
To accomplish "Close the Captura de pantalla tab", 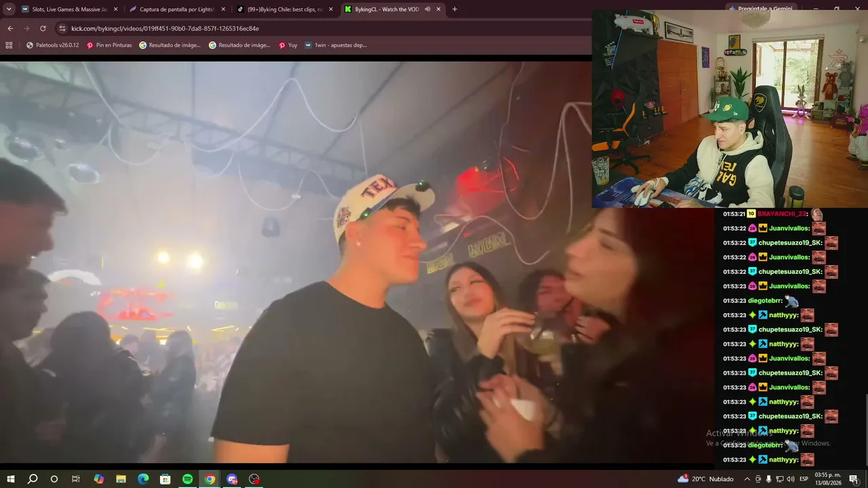I will (223, 9).
